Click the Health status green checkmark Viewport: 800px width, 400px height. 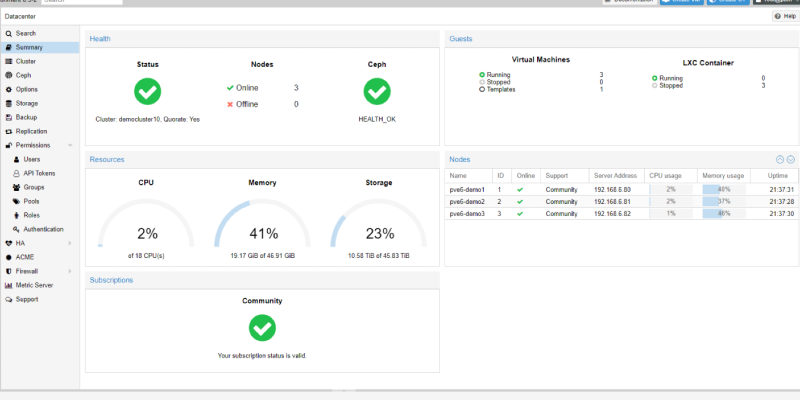[147, 91]
